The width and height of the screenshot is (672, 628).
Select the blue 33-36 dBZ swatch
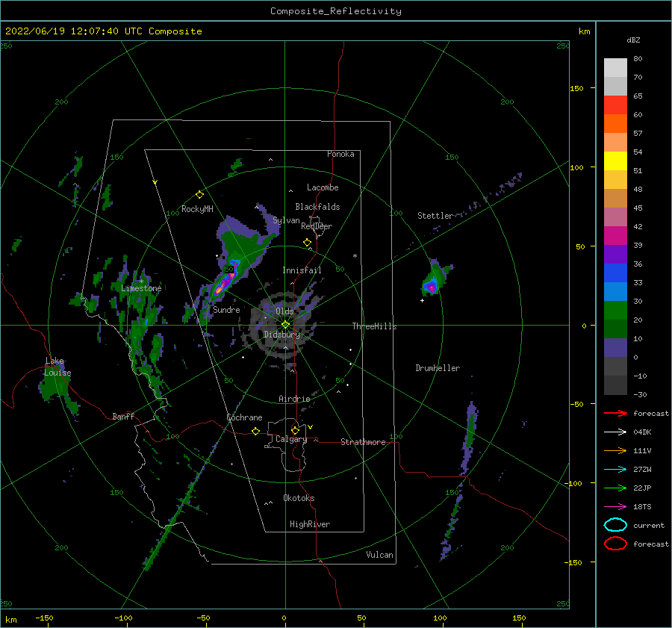click(615, 273)
